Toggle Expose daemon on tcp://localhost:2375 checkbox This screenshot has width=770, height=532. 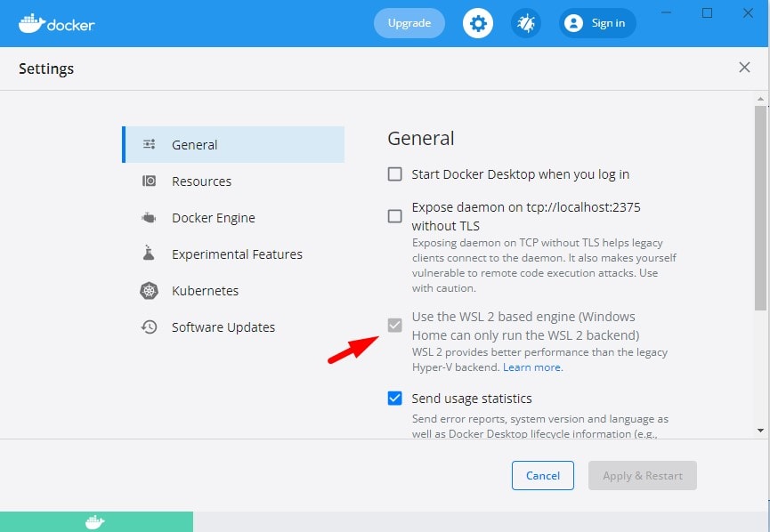coord(395,216)
